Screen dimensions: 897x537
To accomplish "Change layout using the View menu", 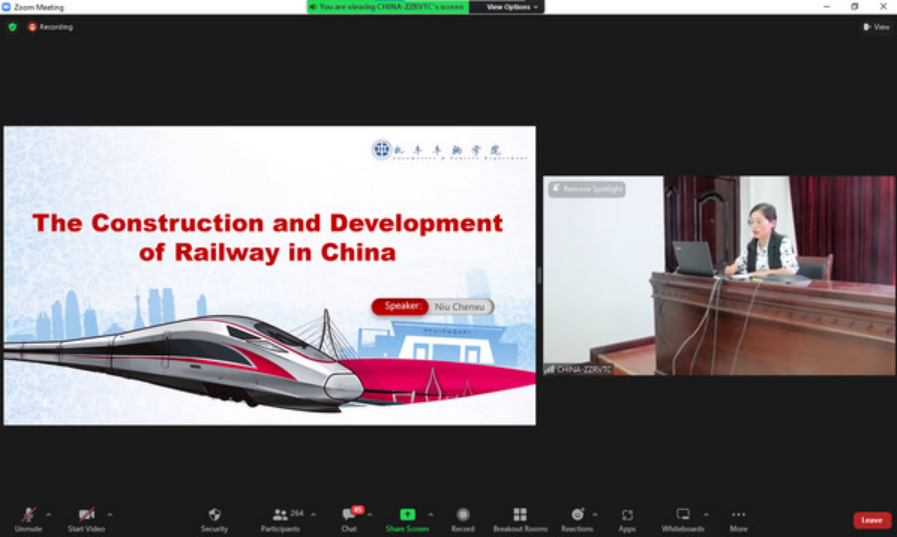I will [876, 27].
